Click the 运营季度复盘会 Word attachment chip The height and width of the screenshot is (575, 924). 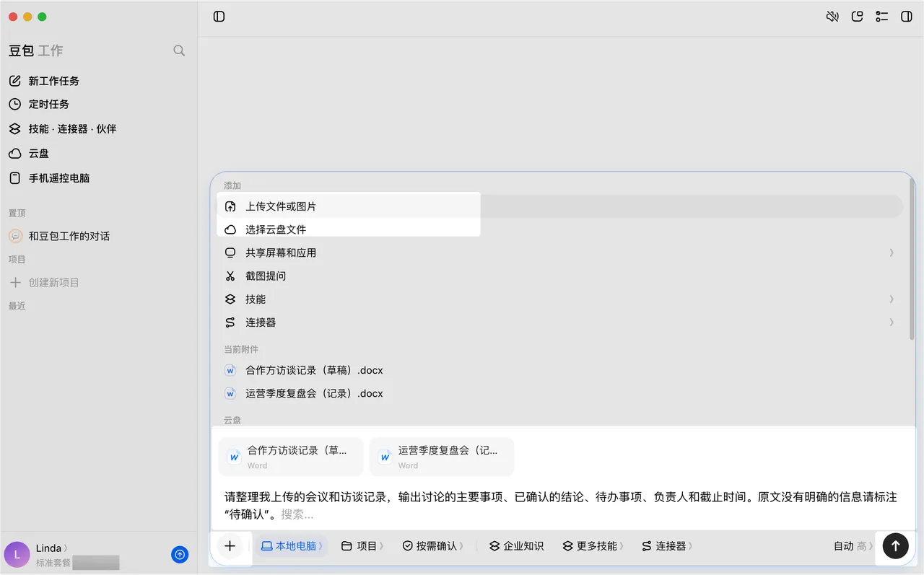(x=442, y=457)
